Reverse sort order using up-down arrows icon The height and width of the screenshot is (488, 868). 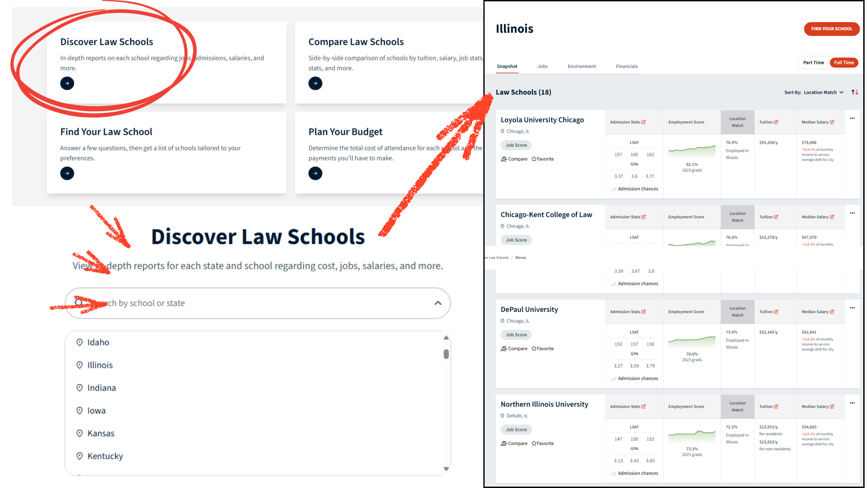pos(855,92)
